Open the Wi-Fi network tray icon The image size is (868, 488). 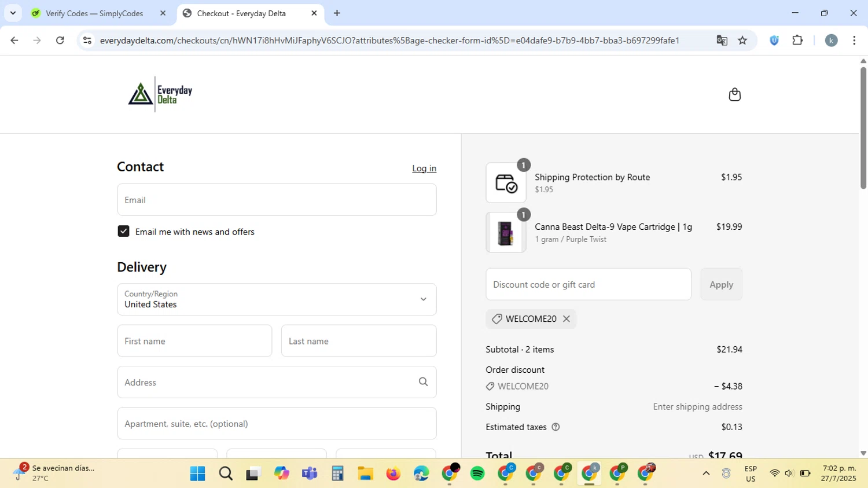(x=774, y=474)
